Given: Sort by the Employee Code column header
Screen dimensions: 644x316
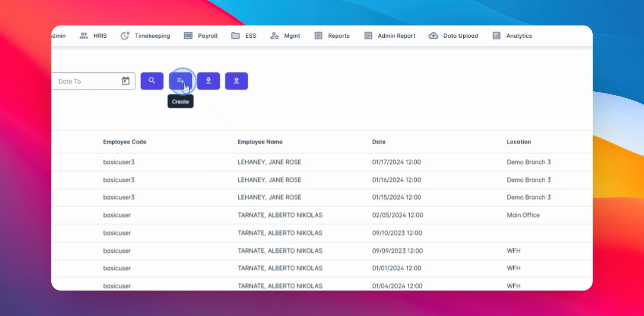Looking at the screenshot, I should point(125,142).
